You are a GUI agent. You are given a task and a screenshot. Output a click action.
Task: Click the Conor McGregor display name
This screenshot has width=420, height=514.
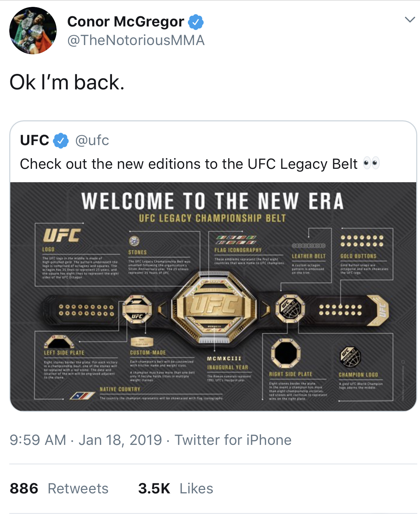tap(126, 22)
